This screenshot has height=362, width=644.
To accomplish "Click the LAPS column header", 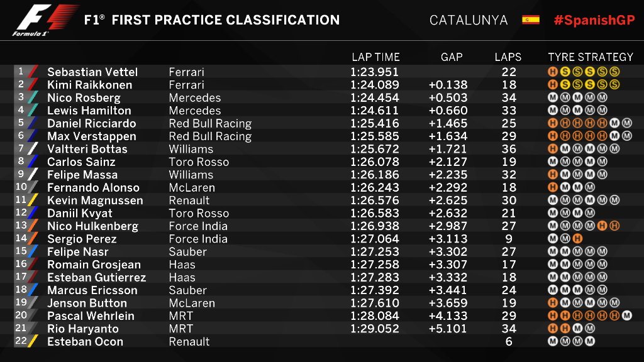I will coord(508,57).
